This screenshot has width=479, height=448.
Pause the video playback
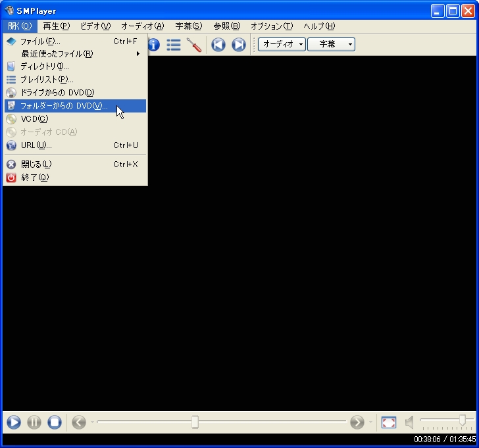pyautogui.click(x=34, y=422)
